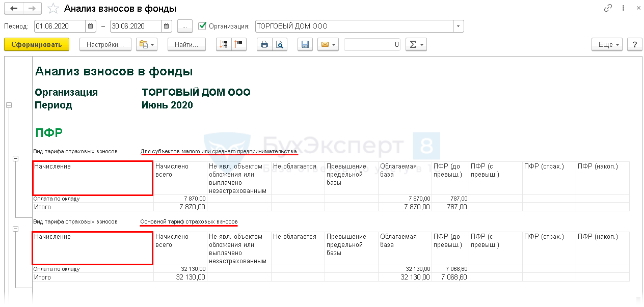644x307 pixels.
Task: Click the print report icon
Action: click(x=264, y=45)
